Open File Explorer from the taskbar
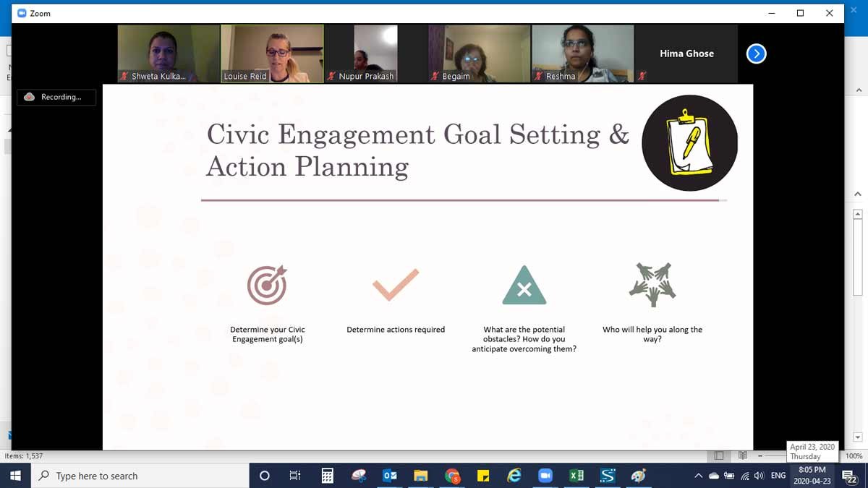Screen dimensions: 868x488 [421, 476]
